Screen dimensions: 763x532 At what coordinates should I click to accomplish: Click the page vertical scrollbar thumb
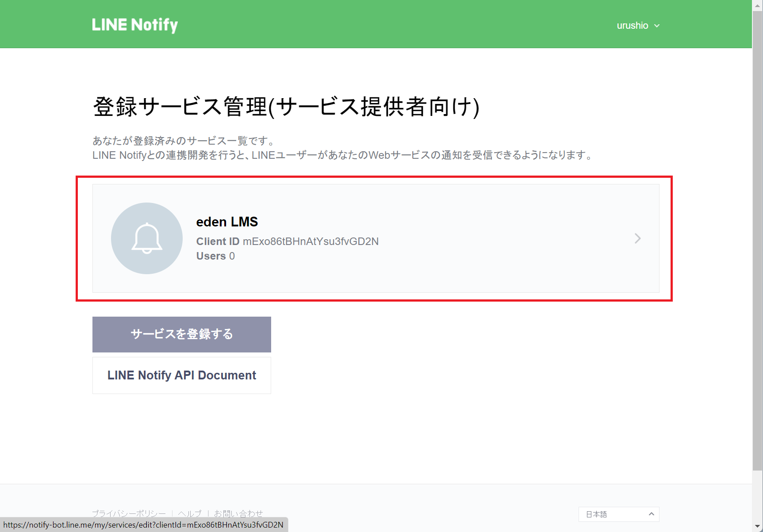758,241
